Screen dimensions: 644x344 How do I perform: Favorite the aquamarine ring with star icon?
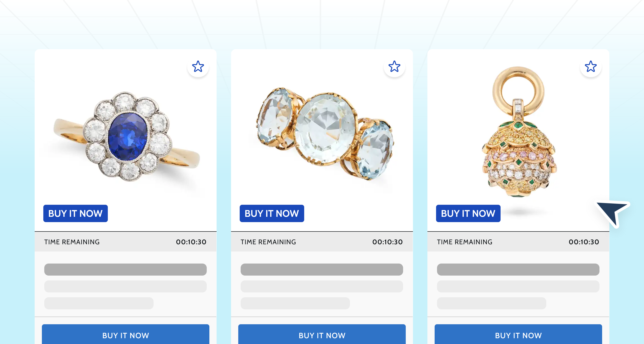pyautogui.click(x=394, y=66)
